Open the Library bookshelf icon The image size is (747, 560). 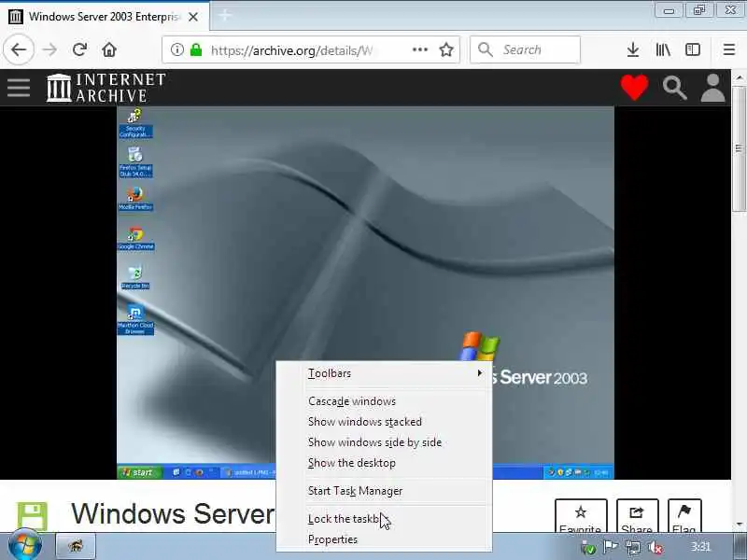tap(663, 49)
